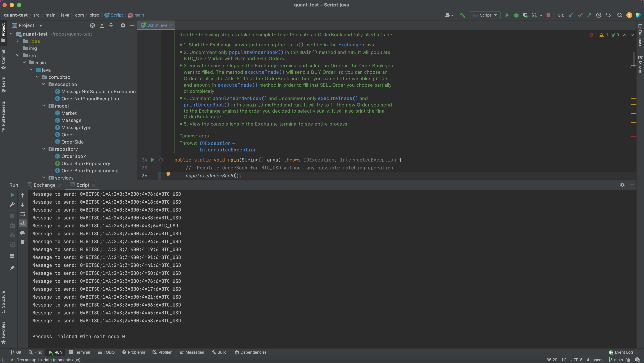Clear the Run console with the trash icon

tap(22, 242)
